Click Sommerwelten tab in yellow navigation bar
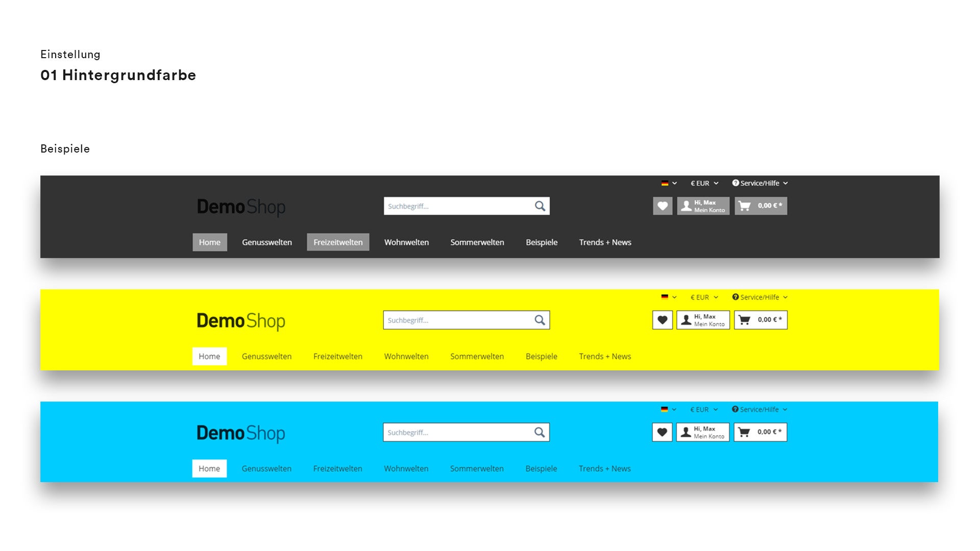980x551 pixels. tap(477, 356)
